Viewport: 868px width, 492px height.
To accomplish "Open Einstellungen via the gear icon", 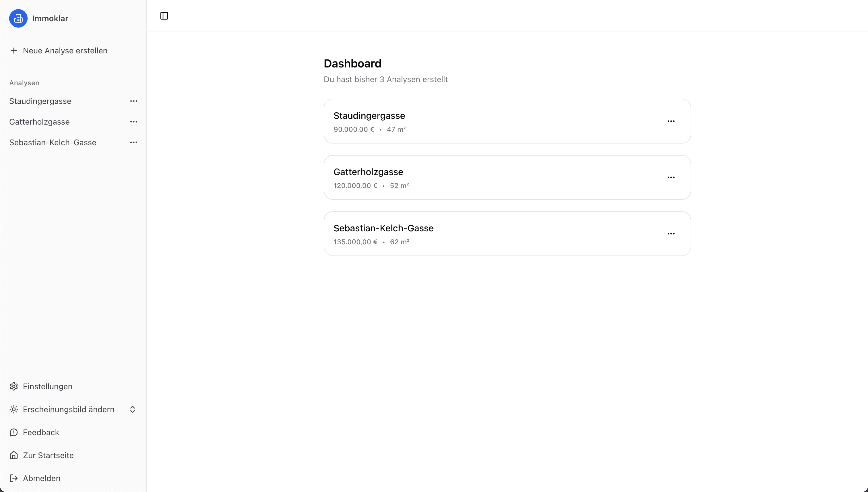I will [13, 386].
